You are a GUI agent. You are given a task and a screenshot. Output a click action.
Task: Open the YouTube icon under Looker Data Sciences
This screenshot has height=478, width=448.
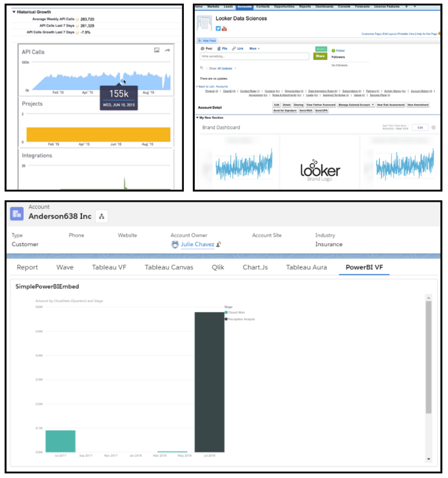[225, 28]
